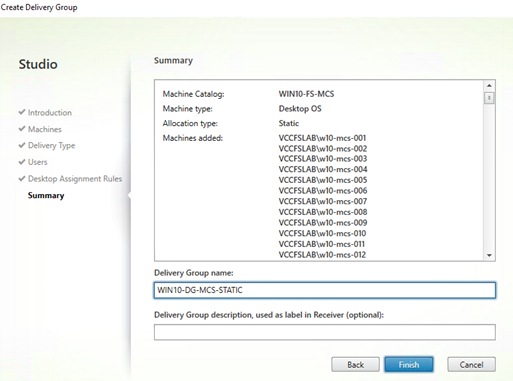The image size is (513, 381).
Task: Click the Studio heading
Action: click(x=38, y=64)
